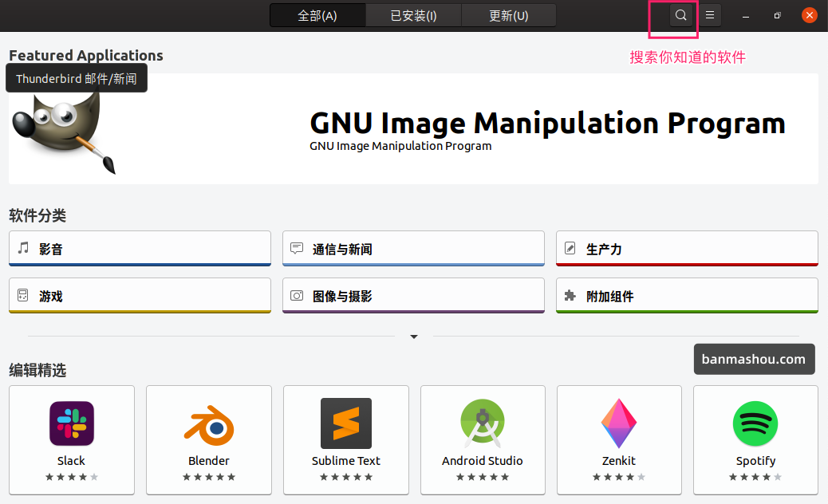Click the GIMP mascot image

coord(64,133)
